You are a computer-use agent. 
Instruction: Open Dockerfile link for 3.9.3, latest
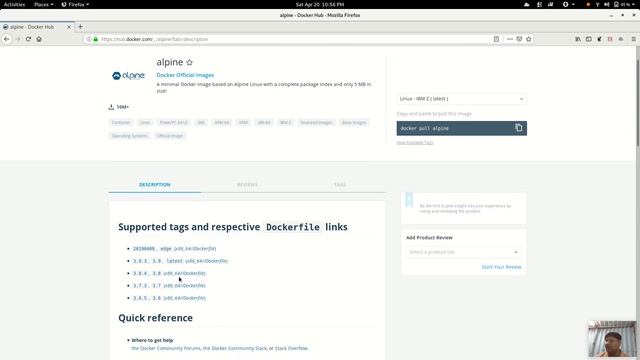pos(207,261)
